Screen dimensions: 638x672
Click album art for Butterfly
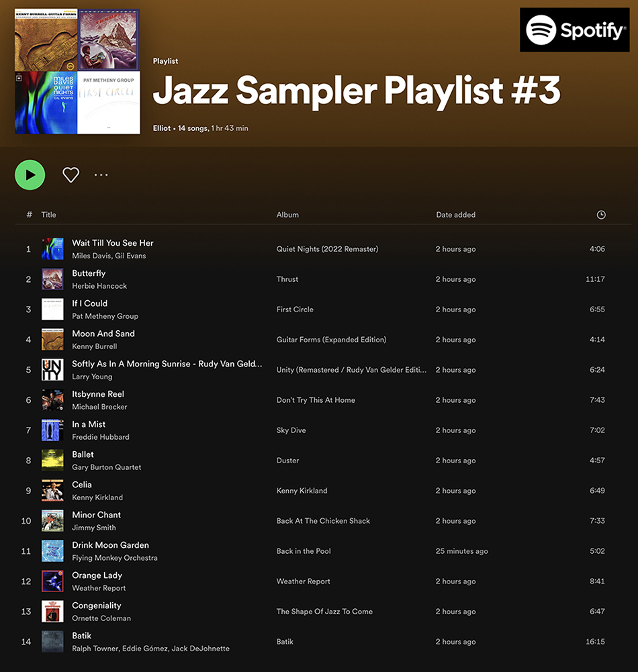coord(52,279)
